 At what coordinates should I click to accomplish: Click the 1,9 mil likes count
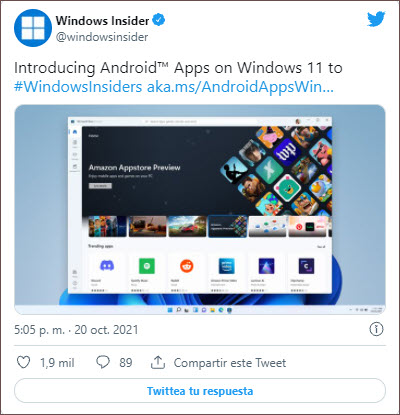click(x=57, y=363)
